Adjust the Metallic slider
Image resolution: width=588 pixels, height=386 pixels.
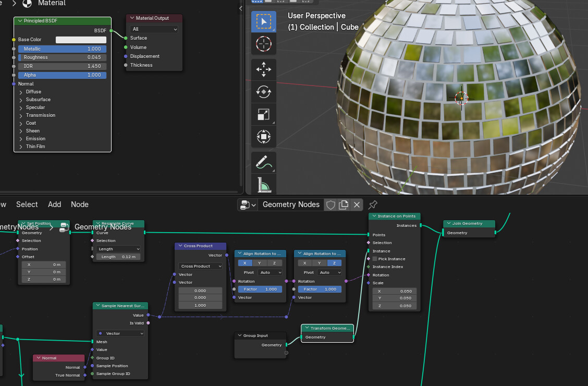(x=62, y=49)
